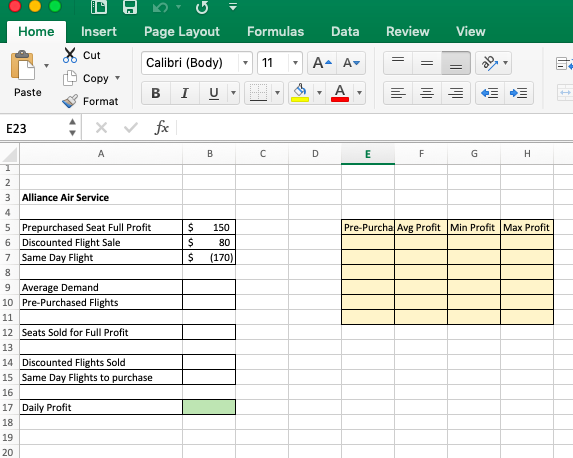Switch to the Home tab
573x458 pixels.
point(36,32)
